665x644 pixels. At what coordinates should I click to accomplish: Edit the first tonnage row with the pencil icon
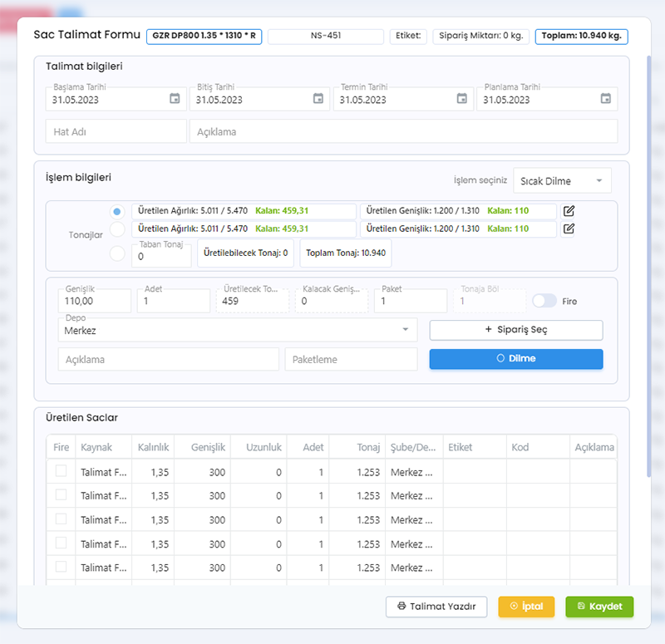click(569, 211)
